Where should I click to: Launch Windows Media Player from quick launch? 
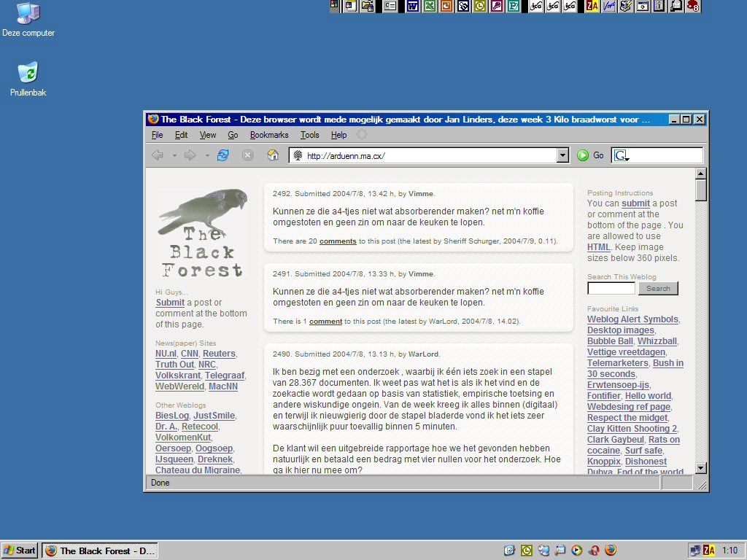click(x=576, y=551)
